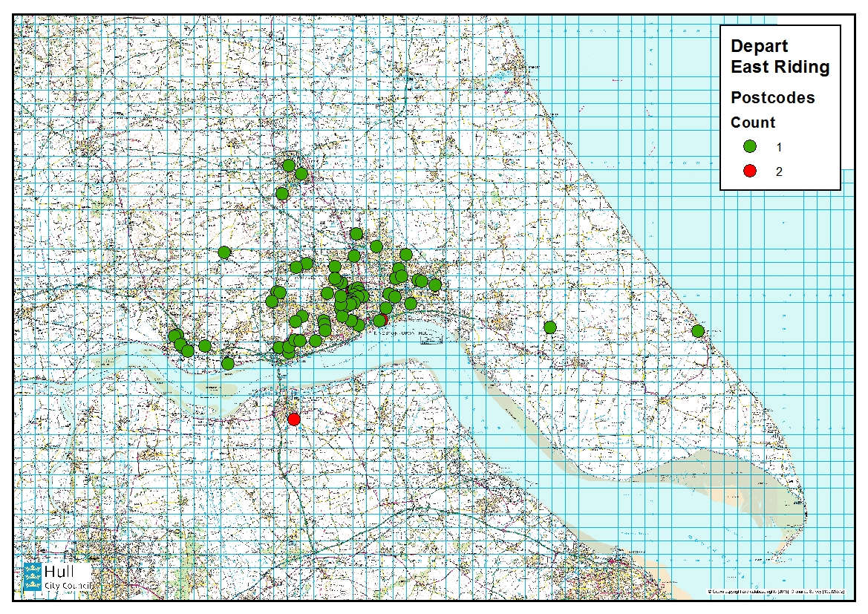Click the northernmost green postcode marker
This screenshot has height=614, width=868.
[x=289, y=165]
